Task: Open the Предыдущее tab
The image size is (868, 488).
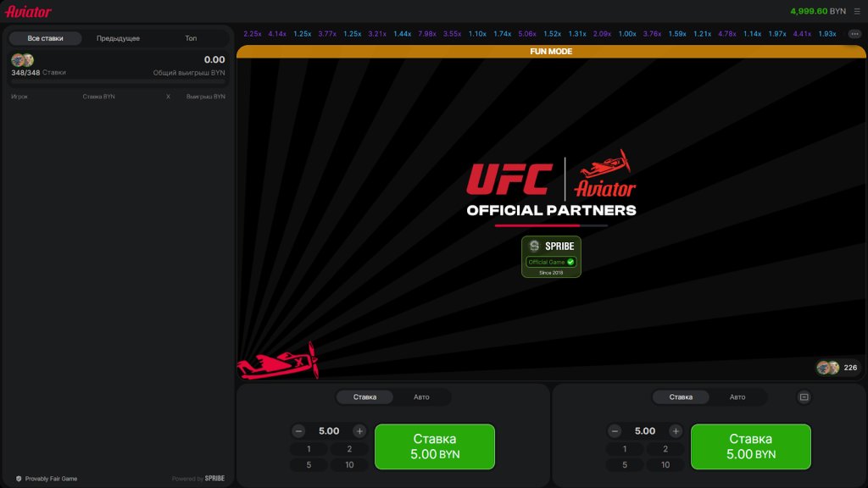Action: 118,38
